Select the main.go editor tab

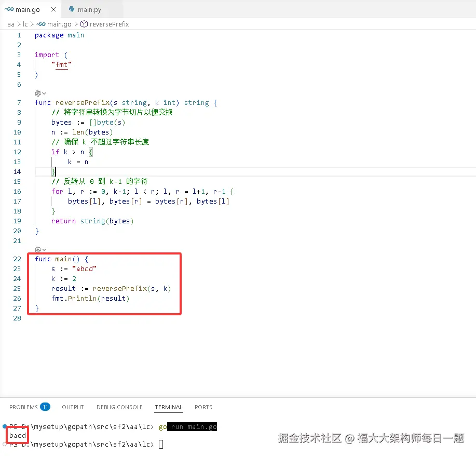(x=30, y=9)
